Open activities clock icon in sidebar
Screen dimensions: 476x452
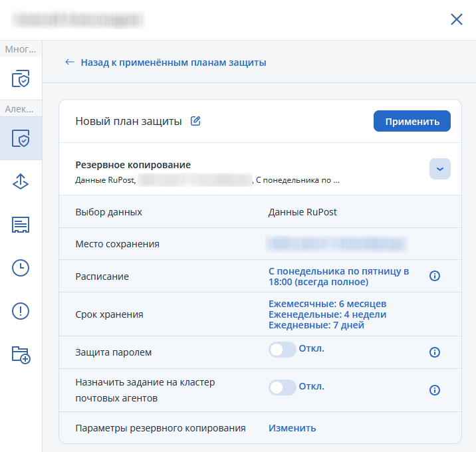[21, 268]
